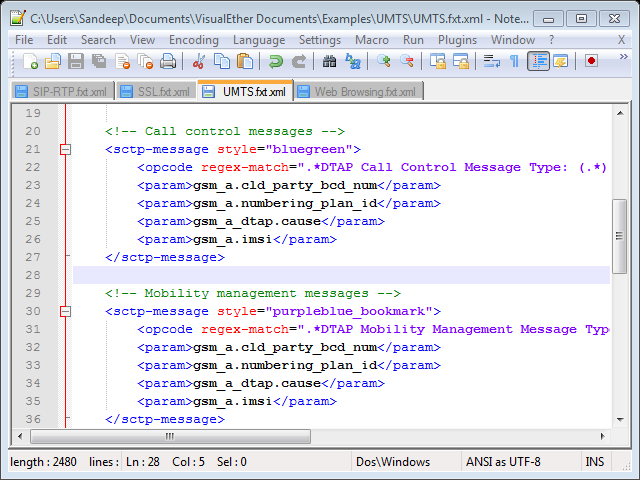Click the length : 2480 status field

tap(43, 462)
